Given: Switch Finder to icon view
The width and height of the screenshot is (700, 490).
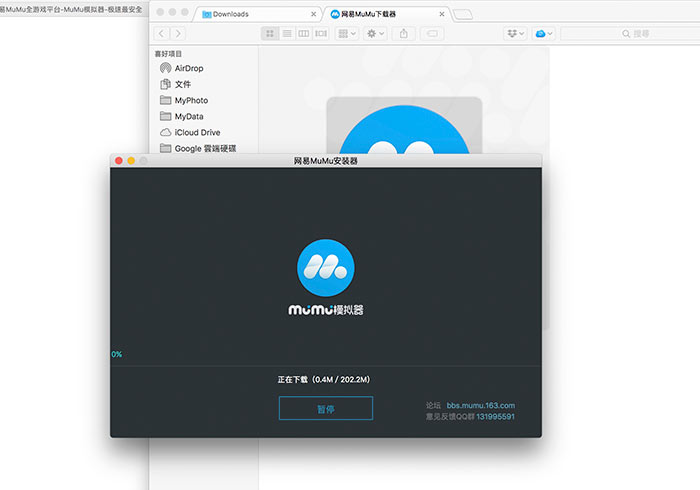Looking at the screenshot, I should pos(270,33).
